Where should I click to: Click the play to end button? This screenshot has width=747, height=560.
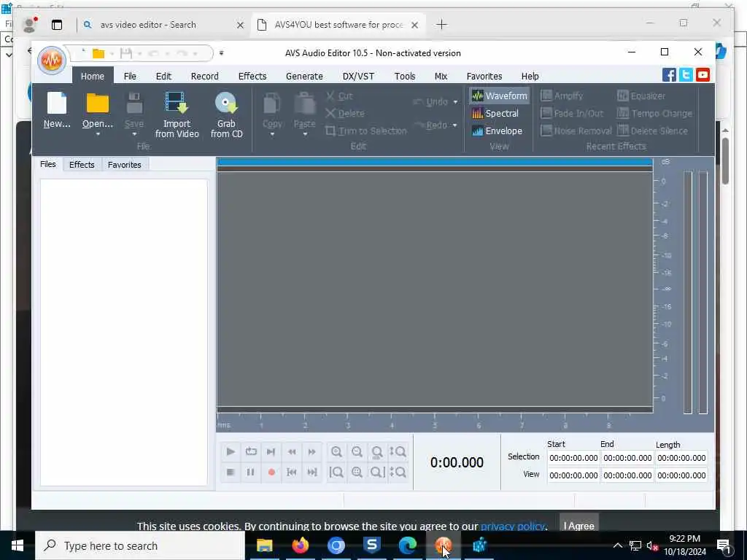coord(271,451)
